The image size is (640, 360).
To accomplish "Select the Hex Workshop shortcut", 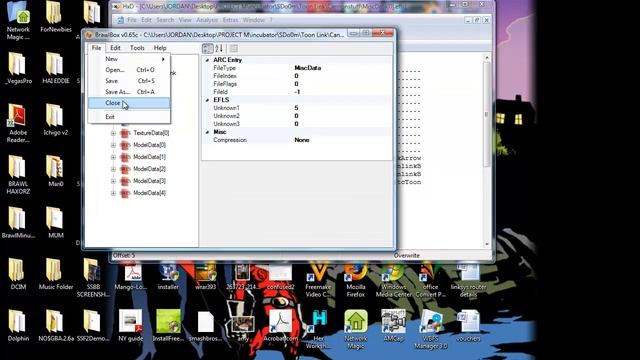I will [318, 330].
